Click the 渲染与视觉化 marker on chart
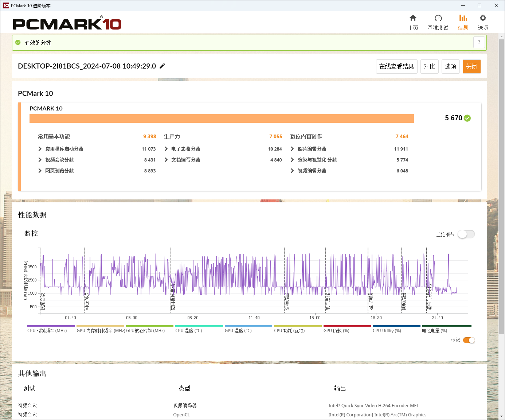This screenshot has width=505, height=420. (429, 297)
